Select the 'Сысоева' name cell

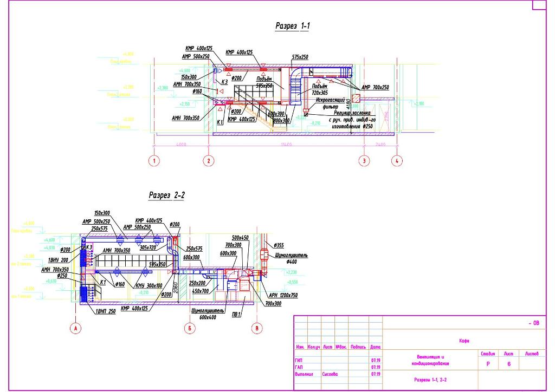(330, 374)
